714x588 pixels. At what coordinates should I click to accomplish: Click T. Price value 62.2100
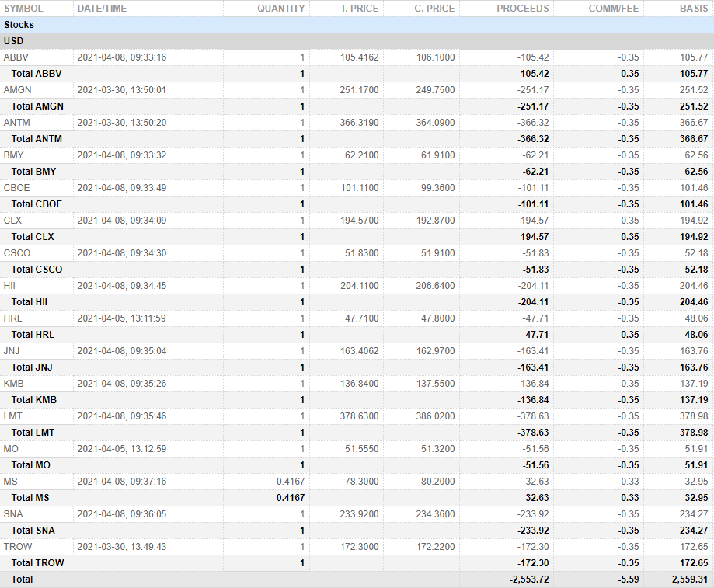(x=361, y=155)
